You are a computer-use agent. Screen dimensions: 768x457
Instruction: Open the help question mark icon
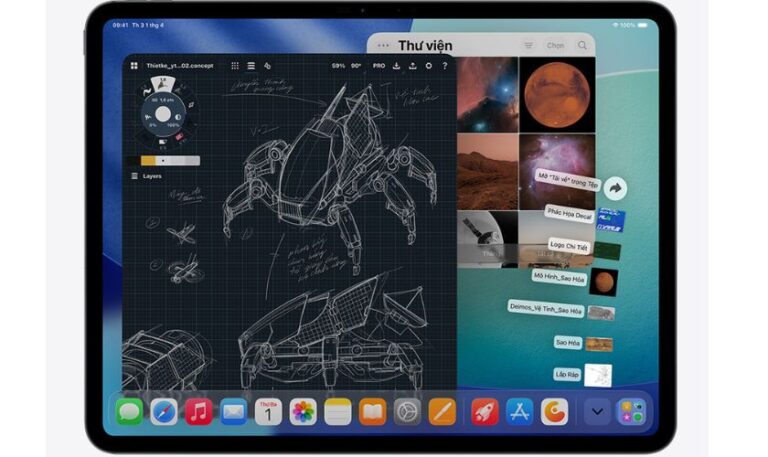[x=445, y=66]
